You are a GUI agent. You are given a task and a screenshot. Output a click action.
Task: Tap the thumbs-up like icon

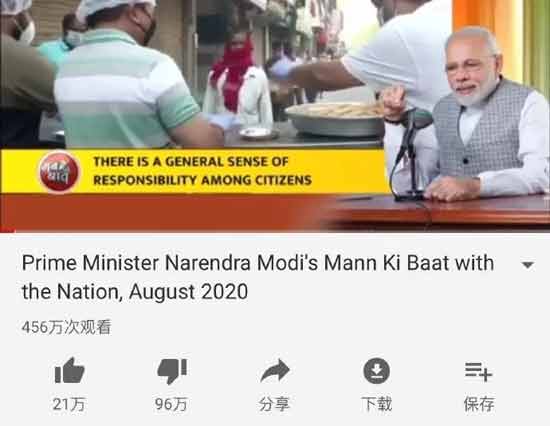69,371
